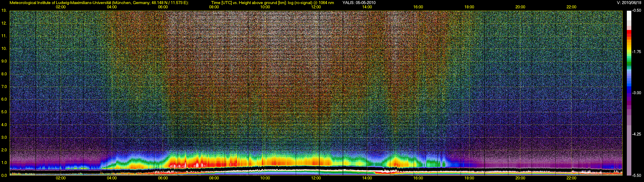Click the 16:00 label on the bottom time axis
This screenshot has height=182, width=644.
pos(418,178)
